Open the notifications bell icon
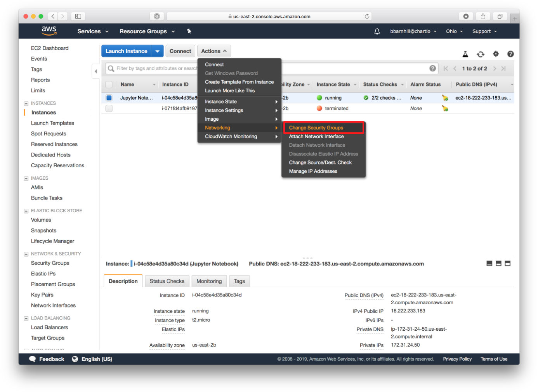 pyautogui.click(x=377, y=31)
